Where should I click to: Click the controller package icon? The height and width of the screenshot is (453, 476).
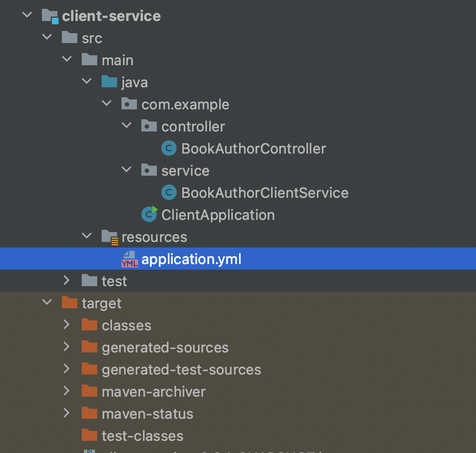[x=149, y=126]
